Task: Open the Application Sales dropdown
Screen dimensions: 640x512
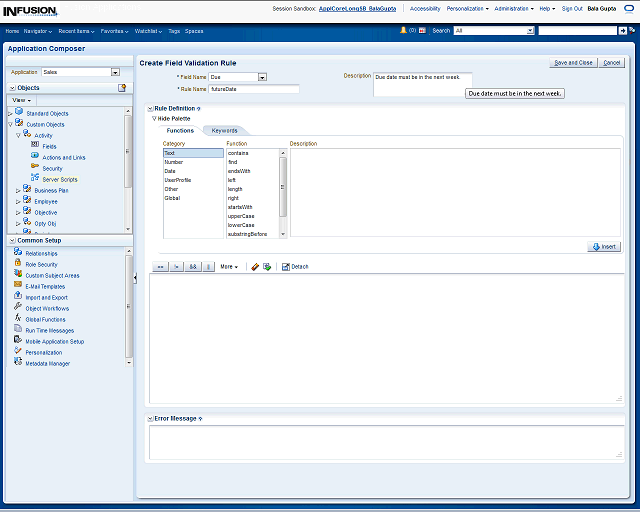Action: [x=115, y=72]
